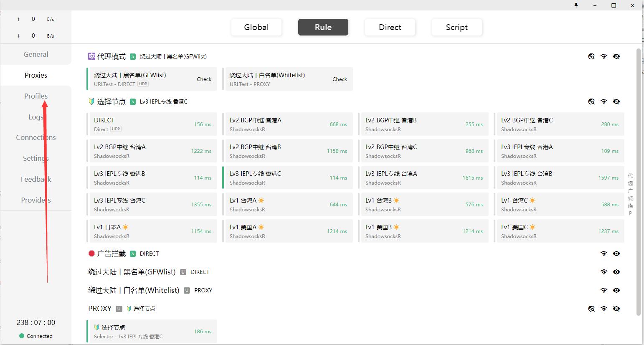644x345 pixels.
Task: Click the green Connected status dot
Action: [22, 336]
